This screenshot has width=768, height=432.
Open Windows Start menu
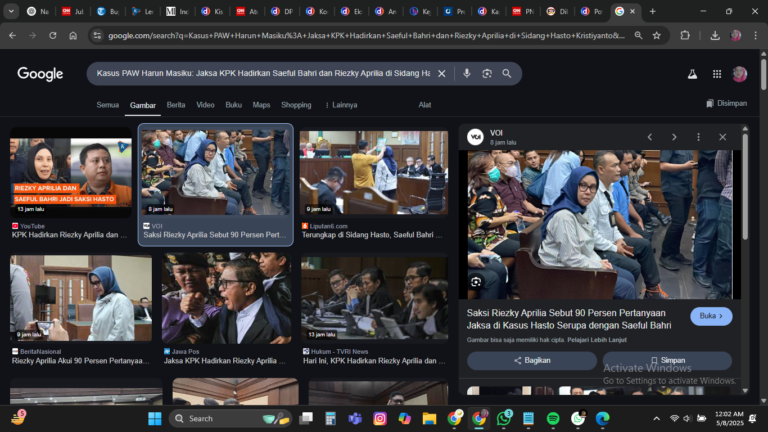155,419
